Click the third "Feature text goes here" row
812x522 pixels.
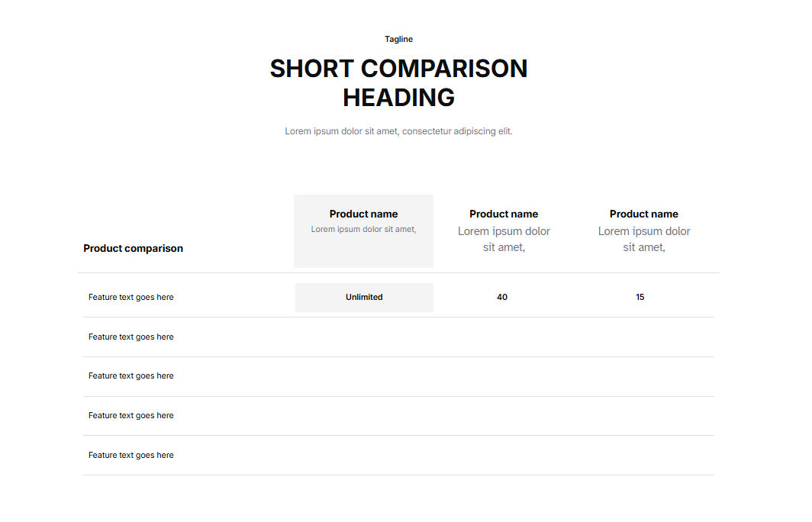coord(131,376)
